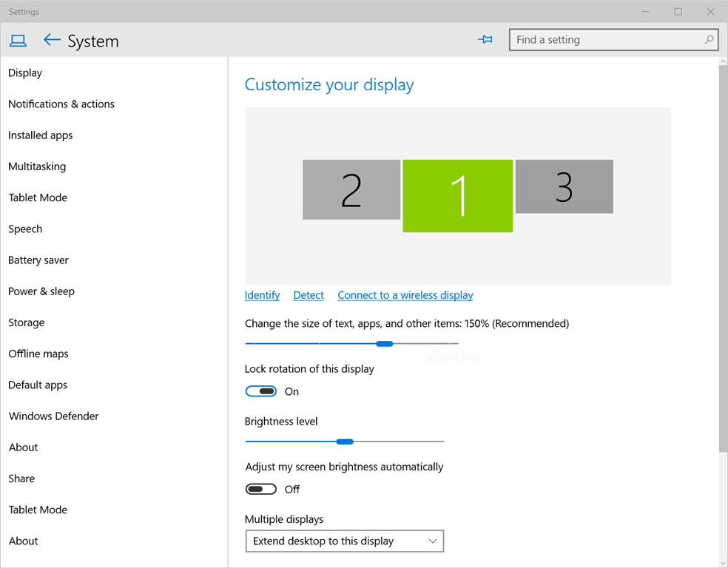This screenshot has width=728, height=568.
Task: Go to Battery saver settings
Action: (x=38, y=260)
